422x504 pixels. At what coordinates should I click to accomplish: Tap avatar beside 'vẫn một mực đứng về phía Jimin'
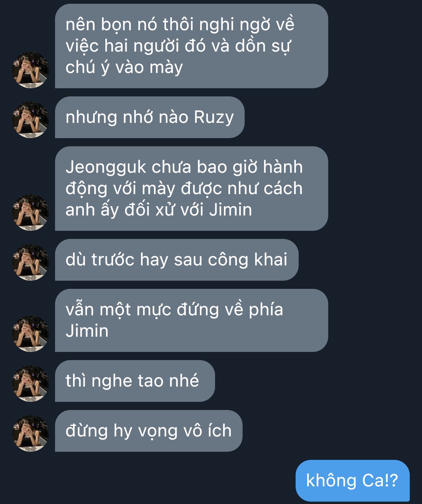tap(31, 334)
